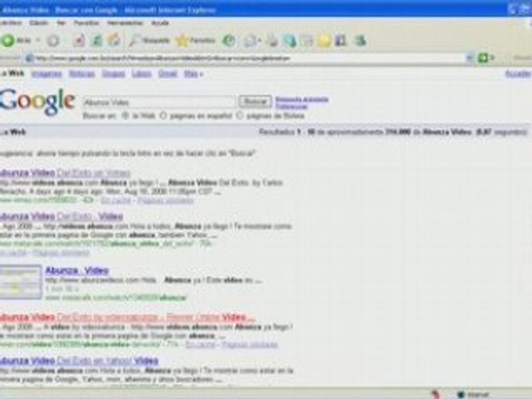Click the Acceder sign-in link
532x399 pixels.
(x=518, y=74)
